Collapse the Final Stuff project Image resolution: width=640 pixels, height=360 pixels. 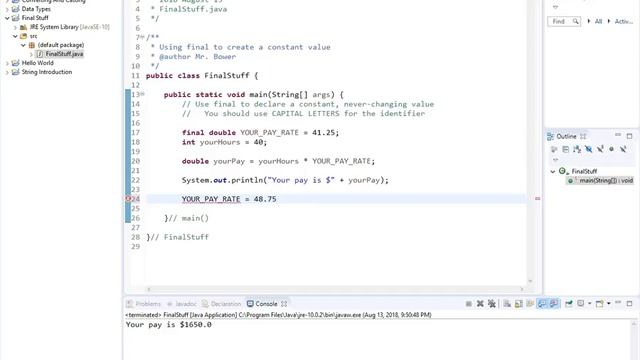[x=7, y=18]
